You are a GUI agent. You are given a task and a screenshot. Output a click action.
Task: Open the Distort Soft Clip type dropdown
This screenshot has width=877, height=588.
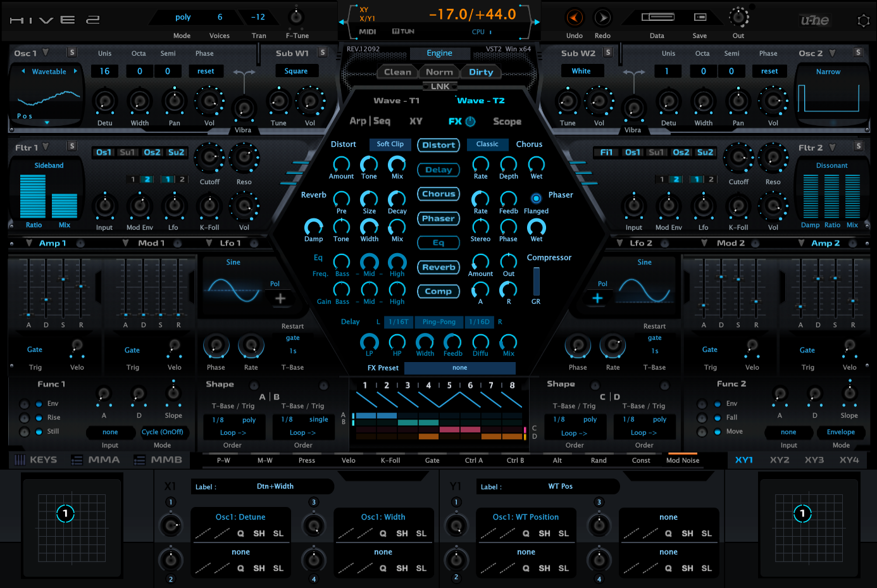pos(390,144)
